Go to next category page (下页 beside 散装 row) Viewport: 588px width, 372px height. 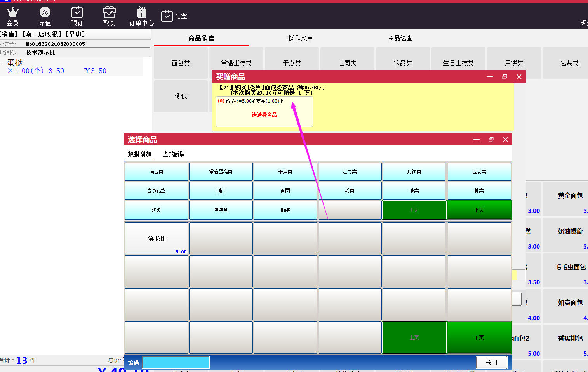pyautogui.click(x=479, y=210)
